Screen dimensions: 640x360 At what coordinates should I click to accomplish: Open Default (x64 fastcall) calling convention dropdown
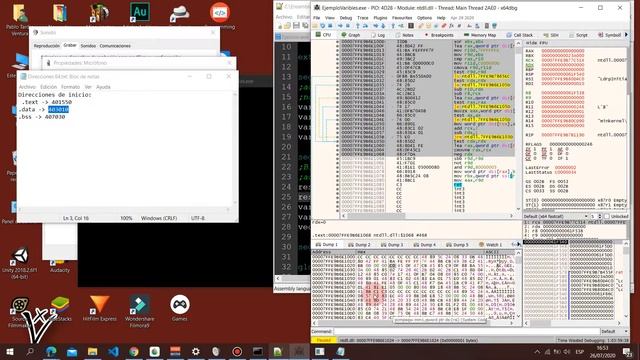[x=556, y=216]
